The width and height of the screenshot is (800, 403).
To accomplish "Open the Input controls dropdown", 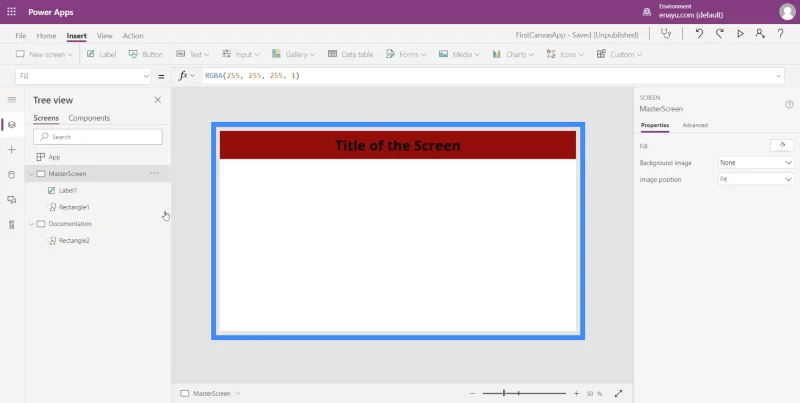I will [240, 54].
